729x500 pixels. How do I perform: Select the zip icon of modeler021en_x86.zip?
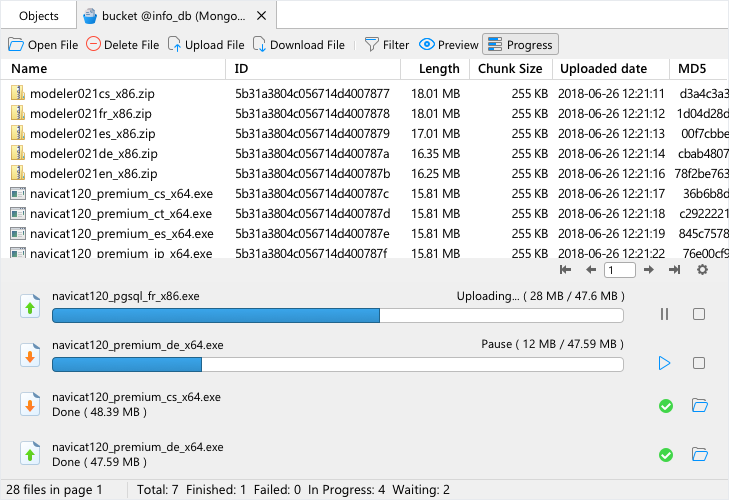pyautogui.click(x=18, y=173)
